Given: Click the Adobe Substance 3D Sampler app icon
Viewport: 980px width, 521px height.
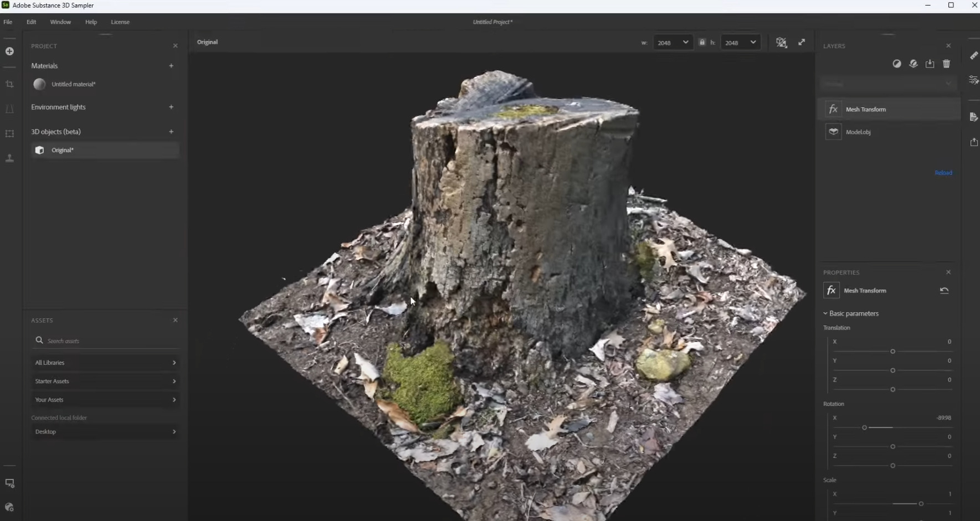Looking at the screenshot, I should (x=6, y=5).
